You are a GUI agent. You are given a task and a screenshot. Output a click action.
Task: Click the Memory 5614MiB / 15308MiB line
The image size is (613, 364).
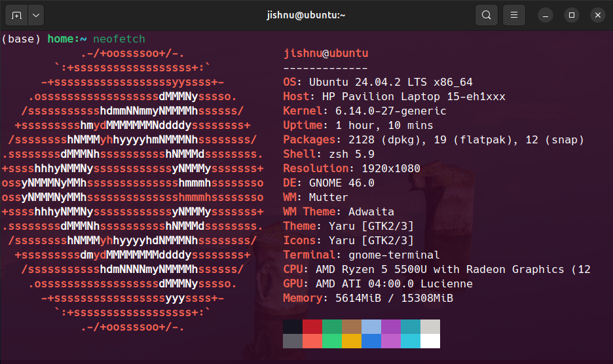[368, 299]
